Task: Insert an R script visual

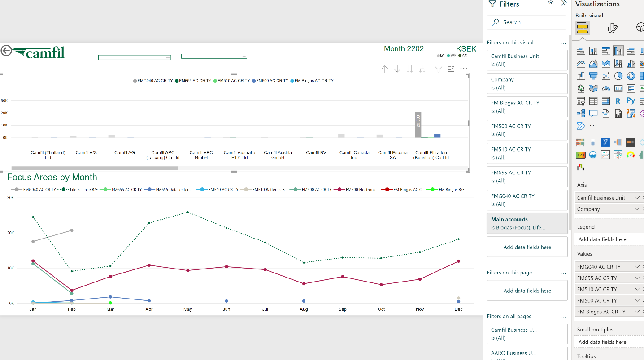Action: pyautogui.click(x=618, y=101)
